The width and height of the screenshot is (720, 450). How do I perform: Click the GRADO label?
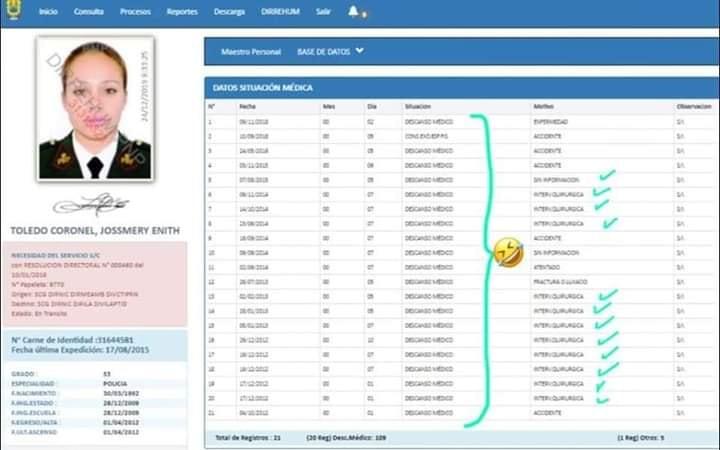tap(23, 374)
